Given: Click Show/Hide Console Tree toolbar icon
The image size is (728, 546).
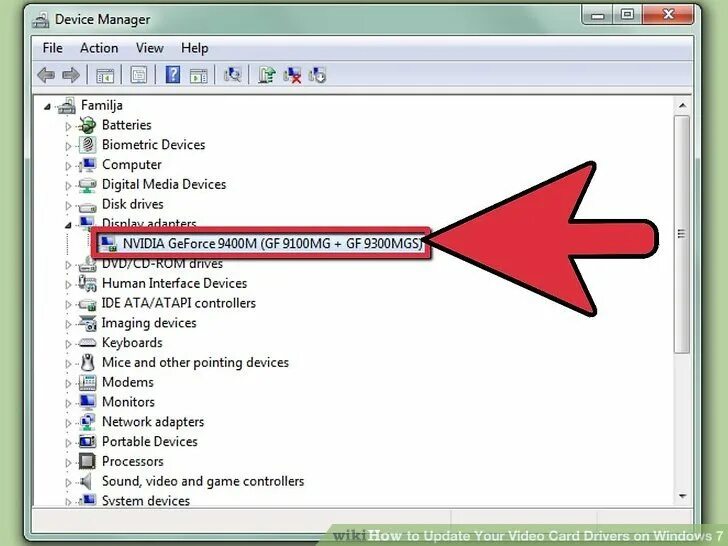Looking at the screenshot, I should pos(105,75).
